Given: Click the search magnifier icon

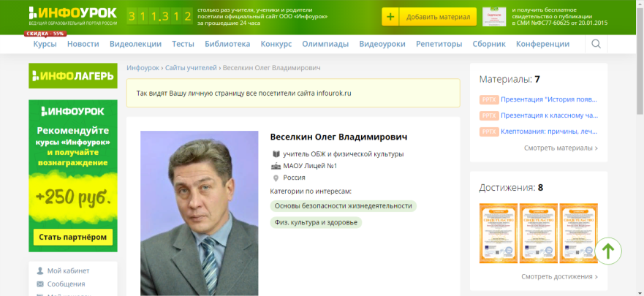Looking at the screenshot, I should tap(596, 44).
